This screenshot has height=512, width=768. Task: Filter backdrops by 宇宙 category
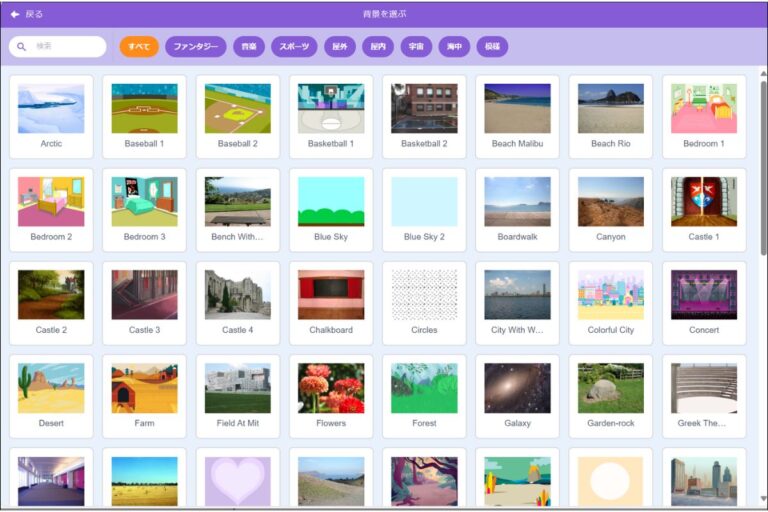point(416,47)
